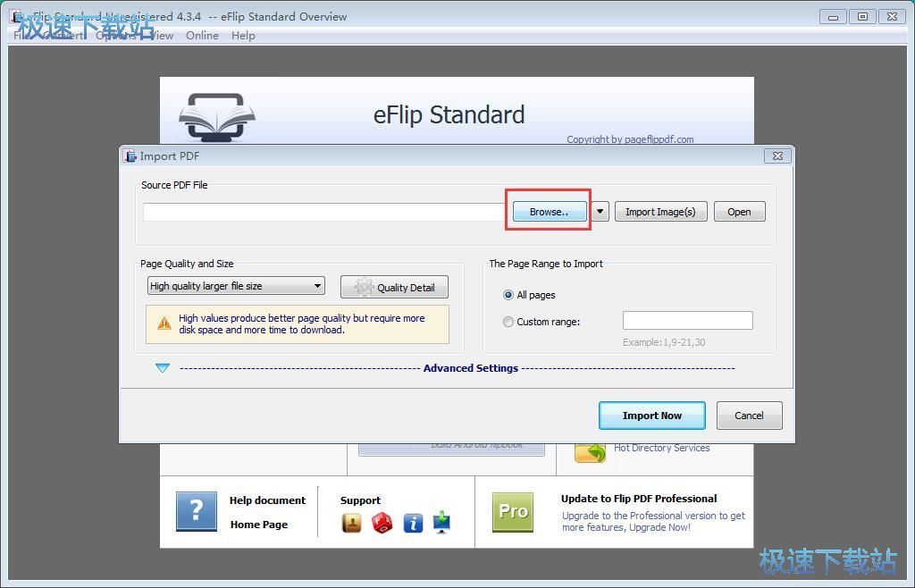
Task: Minimize the eFlip Standard main window
Action: click(834, 17)
